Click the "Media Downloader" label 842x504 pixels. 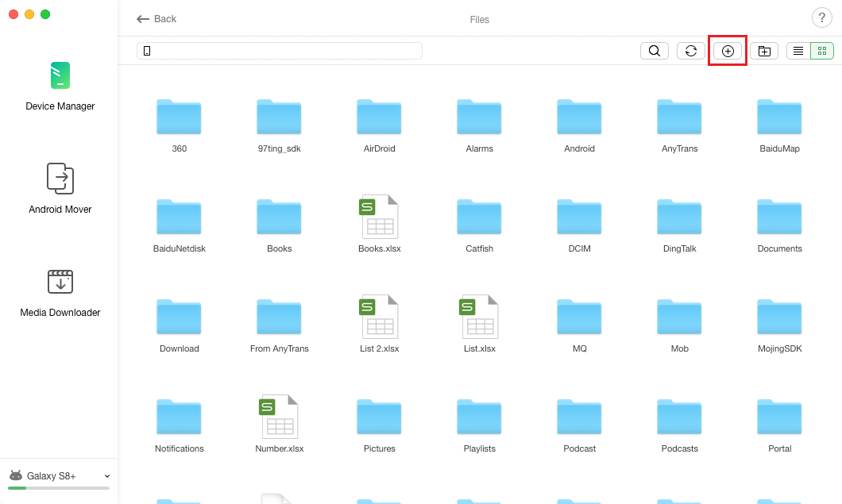click(60, 313)
